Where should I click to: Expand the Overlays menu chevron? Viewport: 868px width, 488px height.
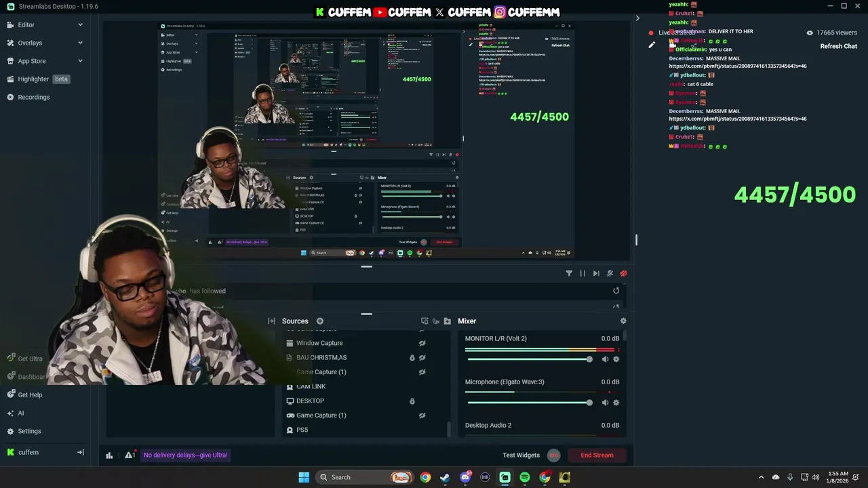point(80,43)
